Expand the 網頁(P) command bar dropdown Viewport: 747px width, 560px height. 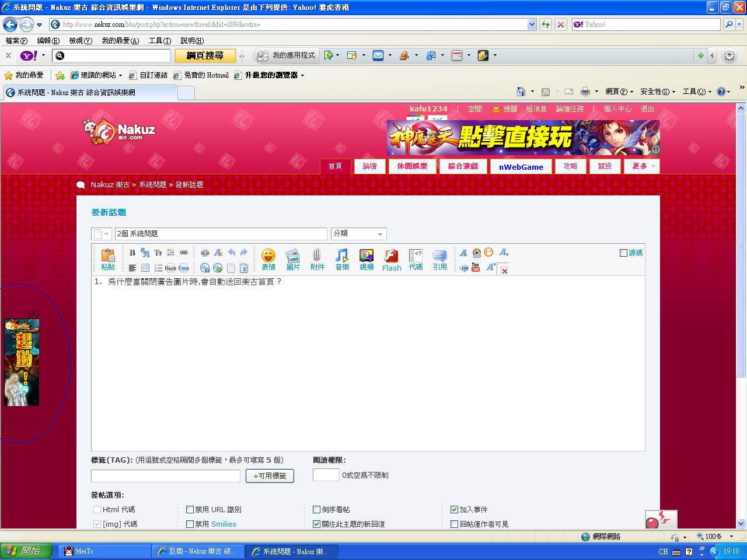coord(619,92)
